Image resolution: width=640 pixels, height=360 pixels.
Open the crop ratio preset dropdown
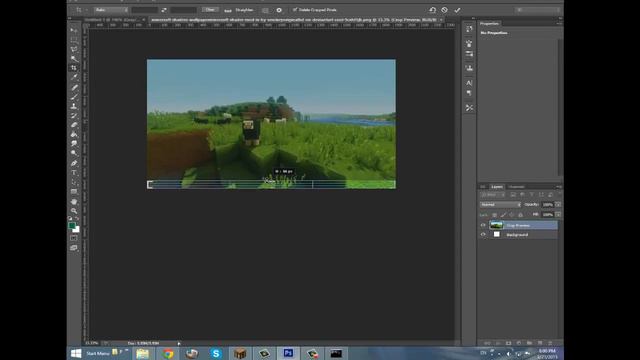coord(111,10)
